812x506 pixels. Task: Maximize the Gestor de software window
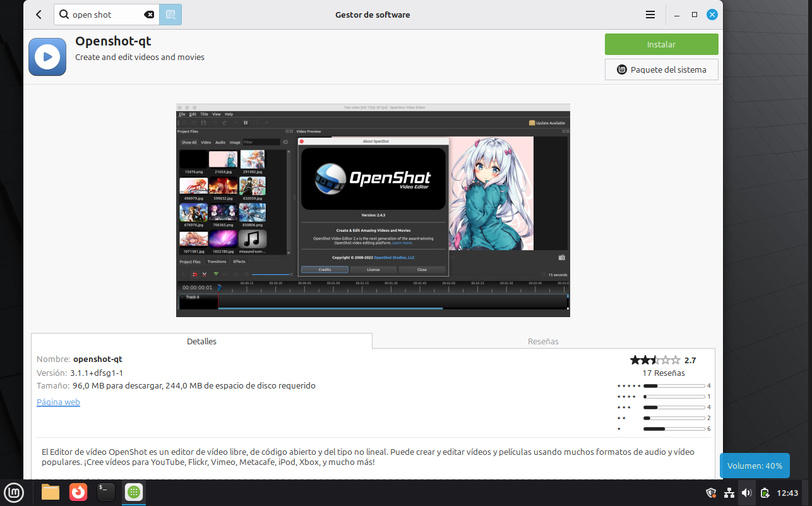[x=695, y=15]
